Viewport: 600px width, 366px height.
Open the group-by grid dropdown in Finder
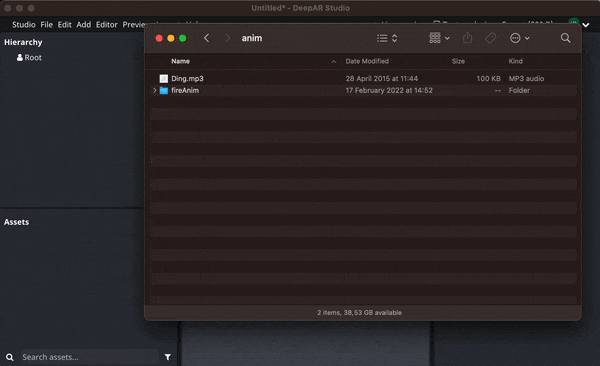coord(439,38)
